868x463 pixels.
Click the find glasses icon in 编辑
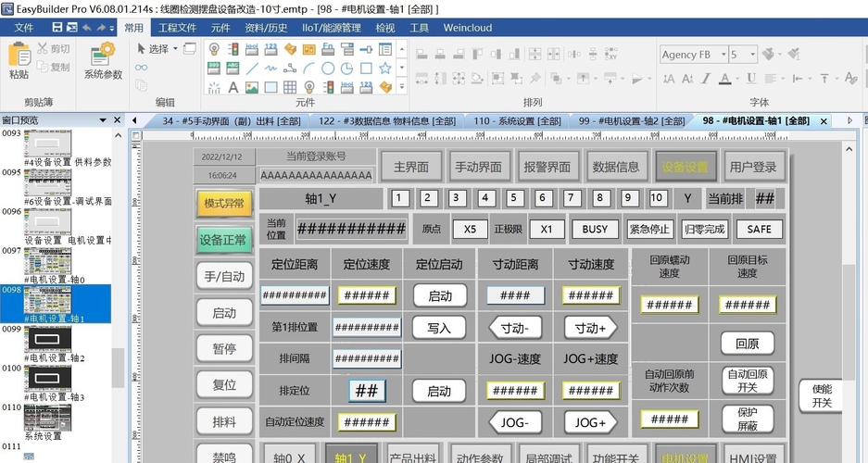point(141,68)
